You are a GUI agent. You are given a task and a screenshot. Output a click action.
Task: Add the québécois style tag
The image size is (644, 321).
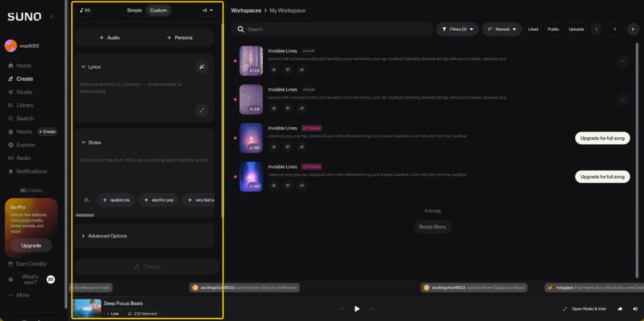[x=116, y=200]
